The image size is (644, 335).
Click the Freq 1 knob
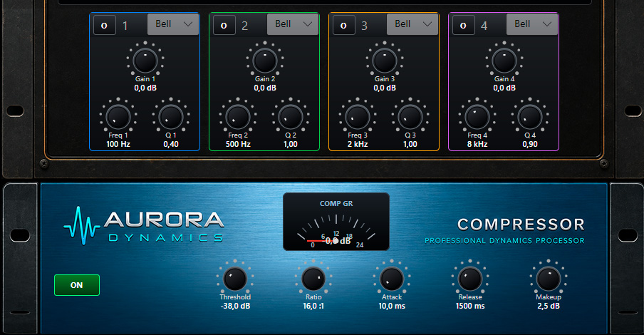(x=118, y=117)
